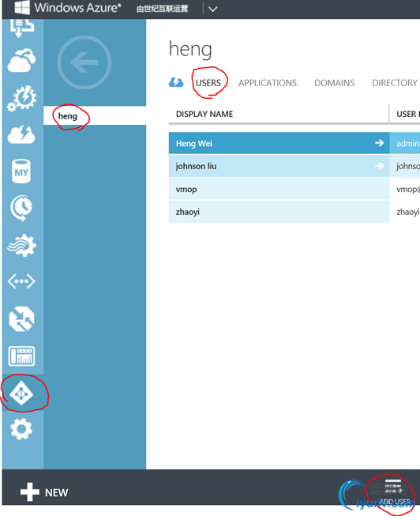420x516 pixels.
Task: Open johnson liu details arrow
Action: tap(379, 166)
